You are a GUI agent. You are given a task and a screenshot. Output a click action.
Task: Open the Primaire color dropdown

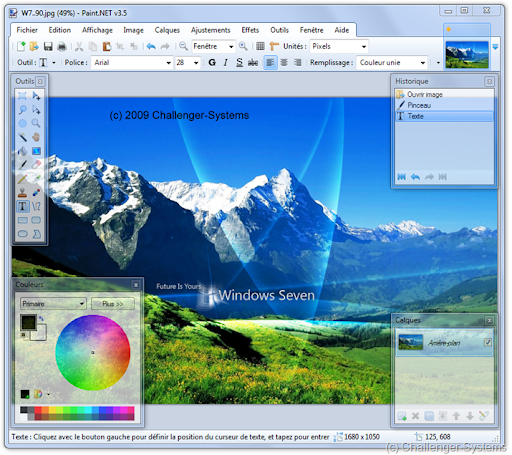53,304
